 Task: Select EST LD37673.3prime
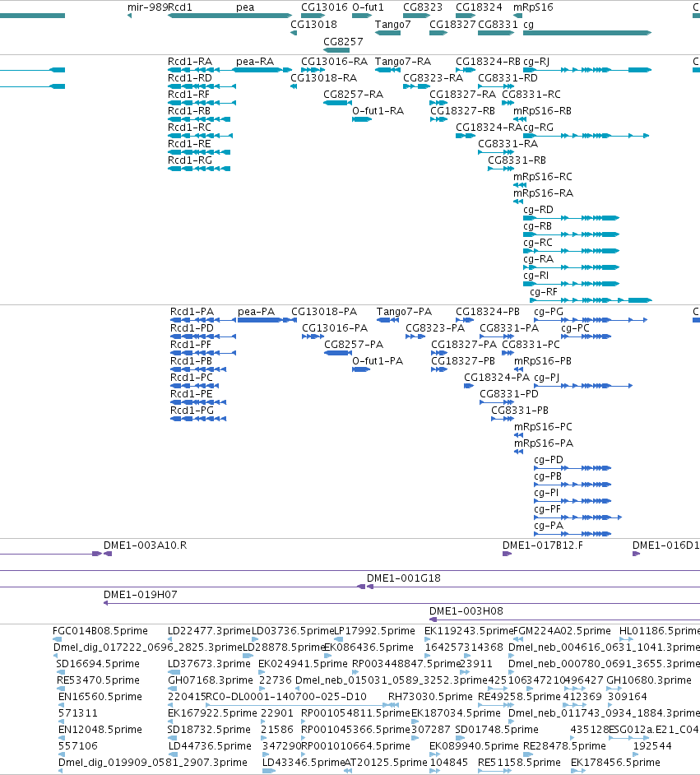pyautogui.click(x=209, y=664)
